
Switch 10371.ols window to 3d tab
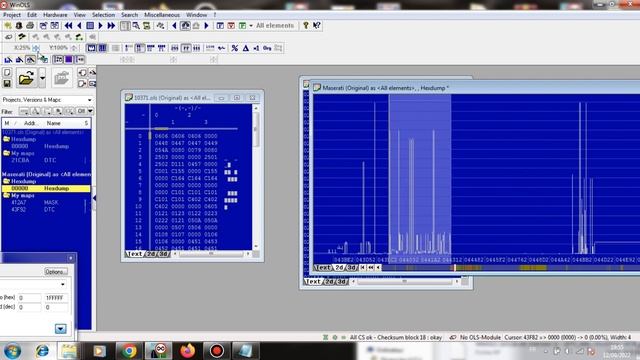164,254
